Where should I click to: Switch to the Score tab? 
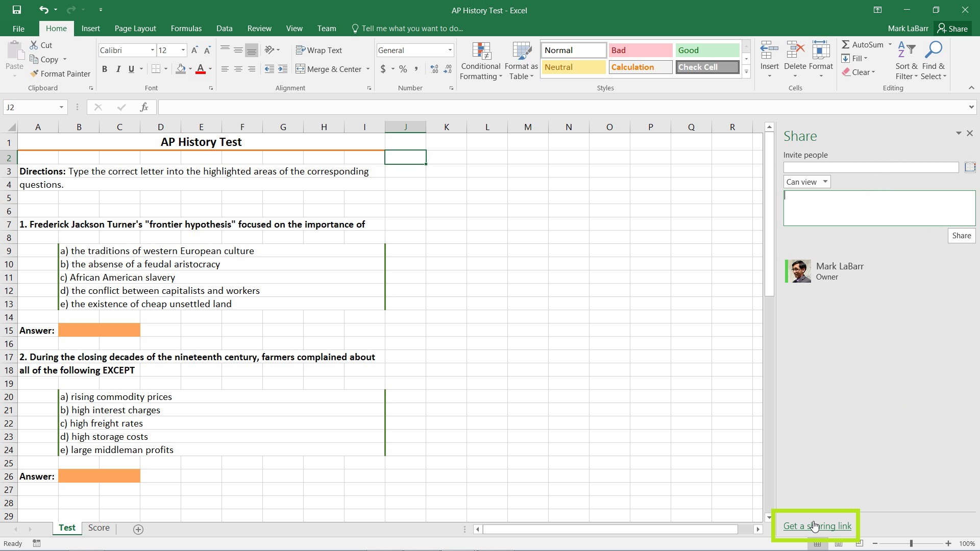[x=99, y=528]
